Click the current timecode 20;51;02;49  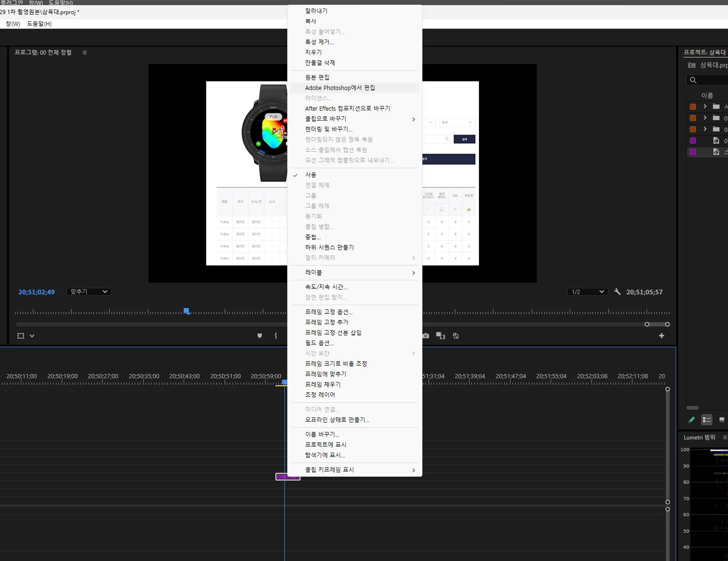[x=36, y=292]
